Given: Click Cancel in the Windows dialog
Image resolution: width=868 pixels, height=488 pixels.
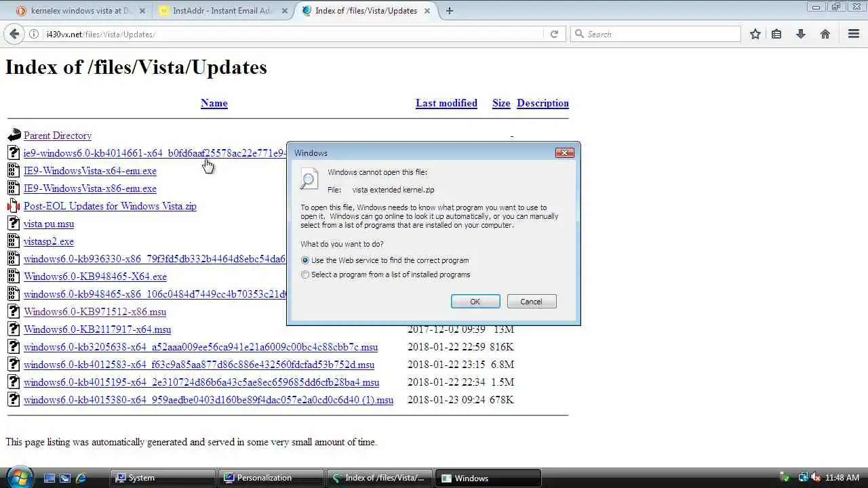Looking at the screenshot, I should point(531,302).
